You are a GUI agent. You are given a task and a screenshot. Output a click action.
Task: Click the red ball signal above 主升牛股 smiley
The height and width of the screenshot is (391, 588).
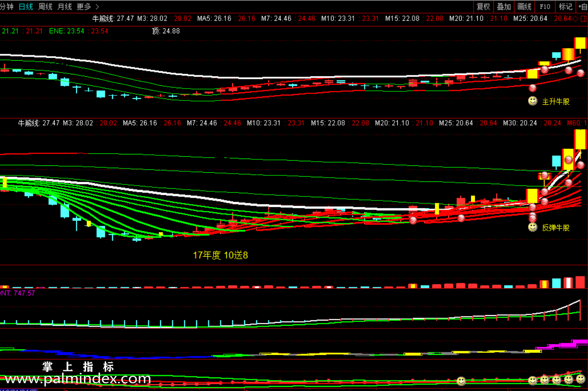(532, 88)
